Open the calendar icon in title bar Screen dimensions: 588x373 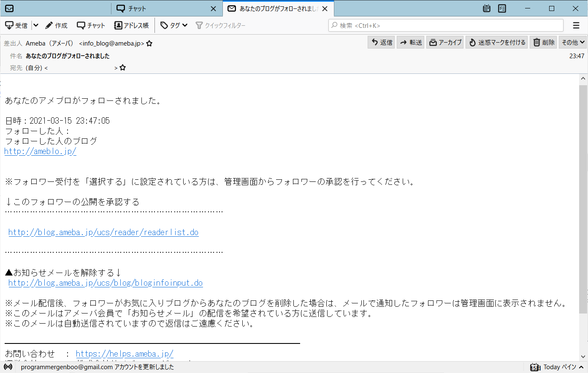[487, 8]
